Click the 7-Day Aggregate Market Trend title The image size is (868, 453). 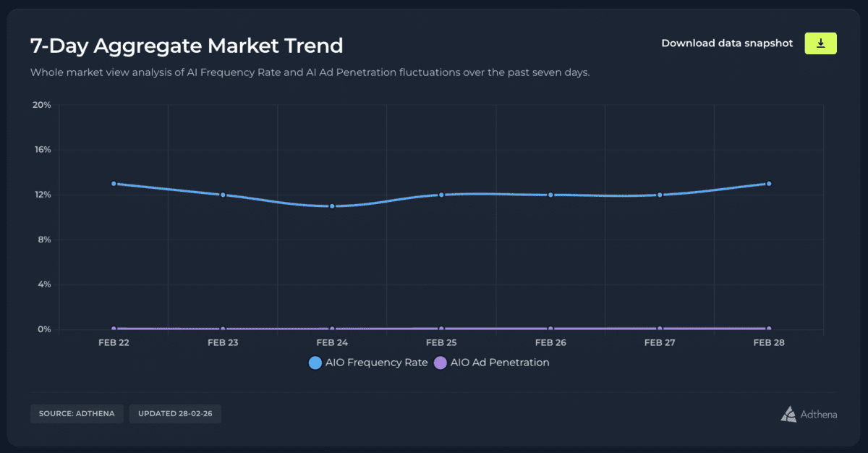[x=186, y=46]
